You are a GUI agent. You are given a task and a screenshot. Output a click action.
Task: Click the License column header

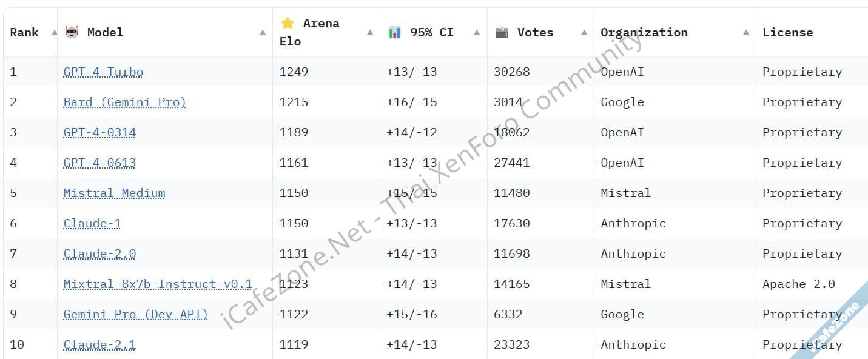[x=787, y=32]
